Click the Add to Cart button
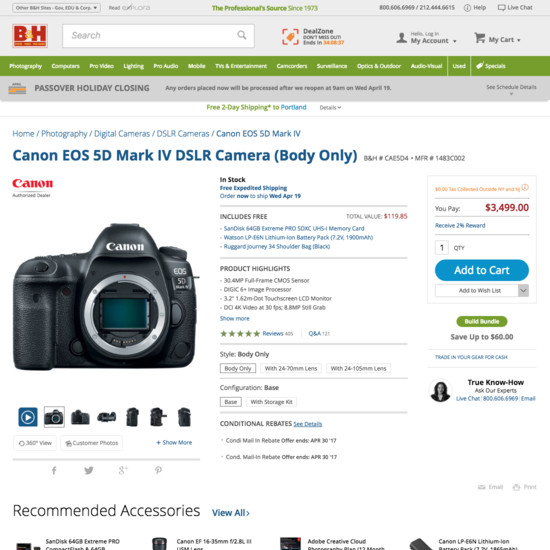Screen dimensions: 550x550 [482, 270]
